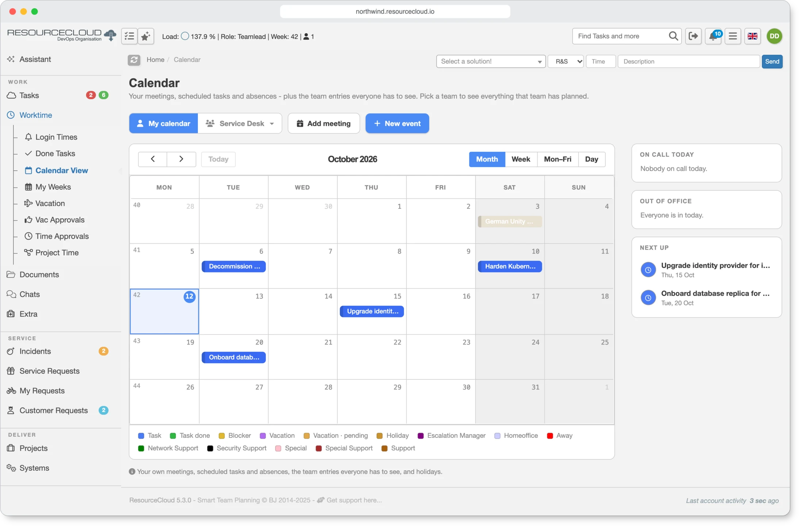The width and height of the screenshot is (803, 532).
Task: Click the logout arrow icon
Action: coord(693,36)
